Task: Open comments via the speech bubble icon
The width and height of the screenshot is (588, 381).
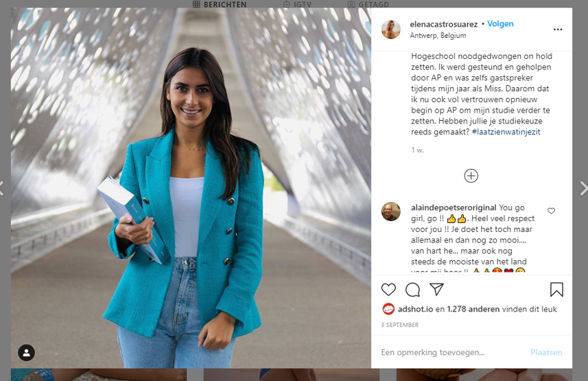Action: 412,290
